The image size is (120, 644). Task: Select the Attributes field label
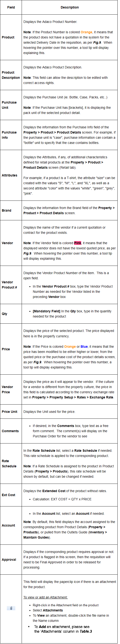point(9,175)
